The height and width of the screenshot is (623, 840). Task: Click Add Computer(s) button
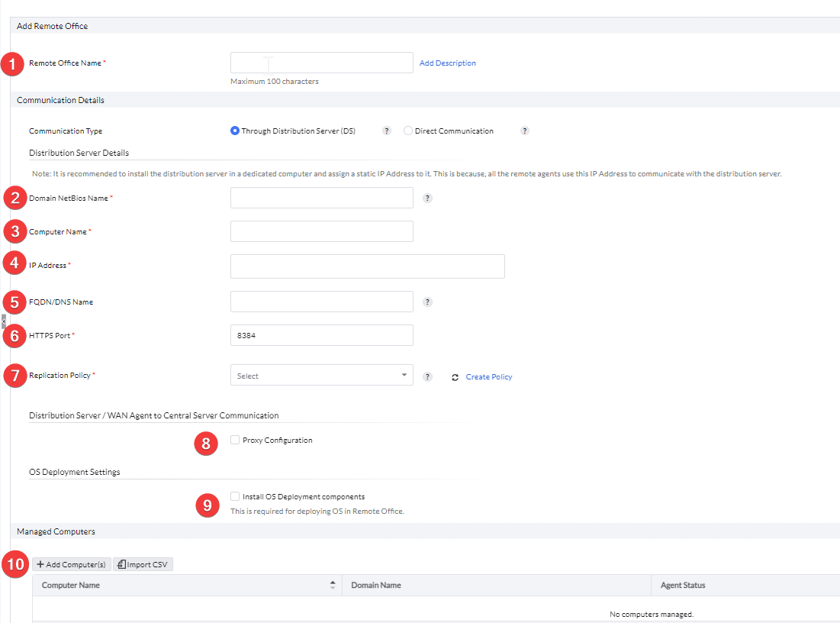point(72,564)
